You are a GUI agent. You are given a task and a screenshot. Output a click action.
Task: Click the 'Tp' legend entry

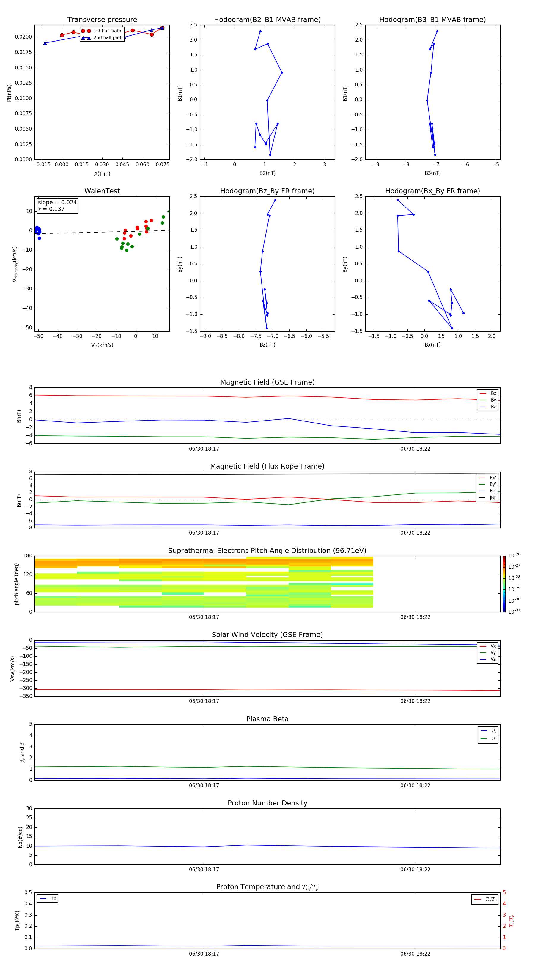pyautogui.click(x=48, y=899)
